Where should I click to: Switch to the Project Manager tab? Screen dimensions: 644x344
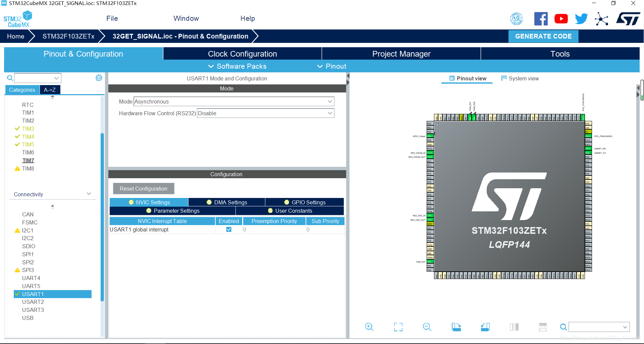tap(401, 54)
